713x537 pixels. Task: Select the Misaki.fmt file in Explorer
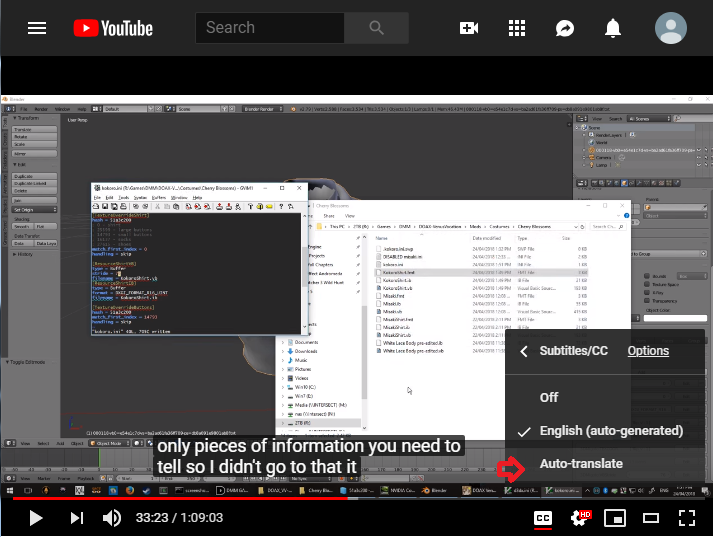tap(481, 296)
